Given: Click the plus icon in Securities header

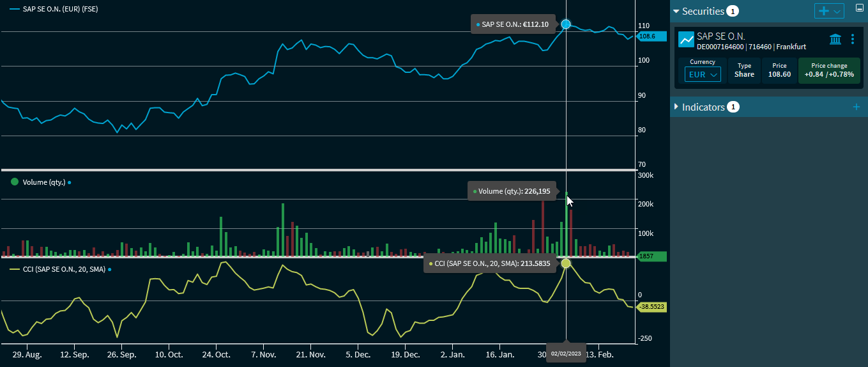Looking at the screenshot, I should tap(824, 11).
